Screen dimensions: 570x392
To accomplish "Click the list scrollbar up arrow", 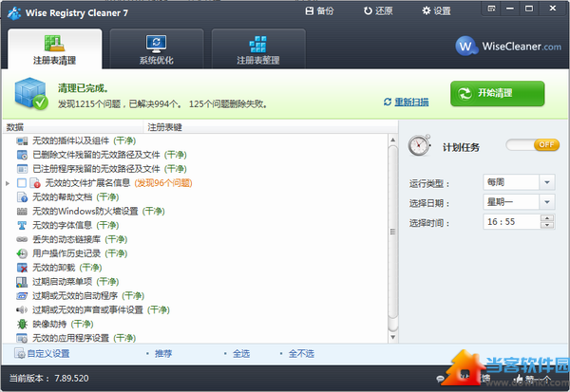I will pyautogui.click(x=392, y=140).
